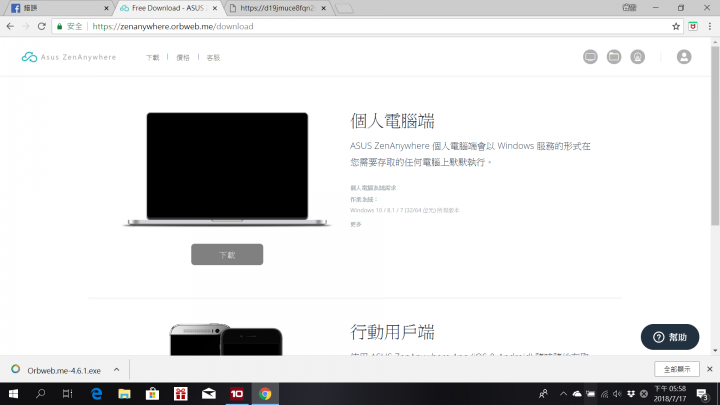Open the Mail app from the taskbar
The width and height of the screenshot is (720, 405).
[208, 394]
